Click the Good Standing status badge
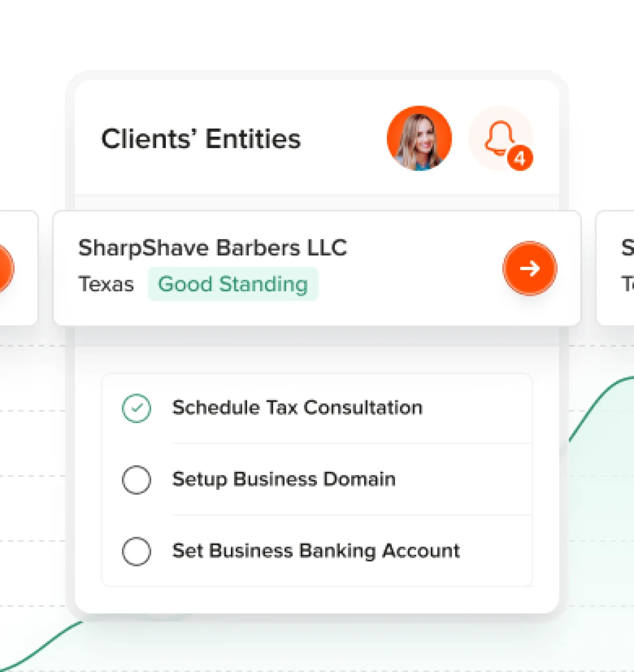The image size is (634, 672). point(233,284)
